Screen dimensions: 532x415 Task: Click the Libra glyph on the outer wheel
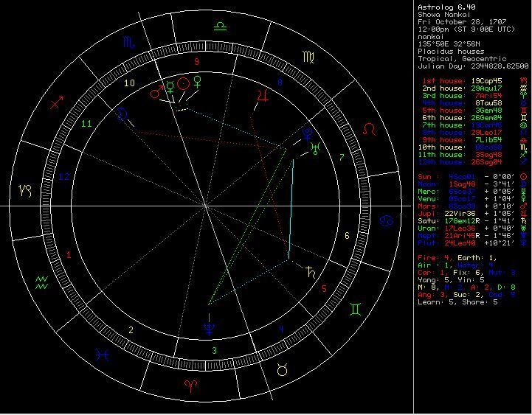point(220,26)
